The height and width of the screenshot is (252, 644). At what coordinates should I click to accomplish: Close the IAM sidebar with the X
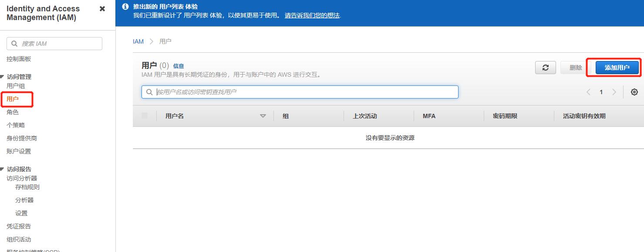(102, 8)
